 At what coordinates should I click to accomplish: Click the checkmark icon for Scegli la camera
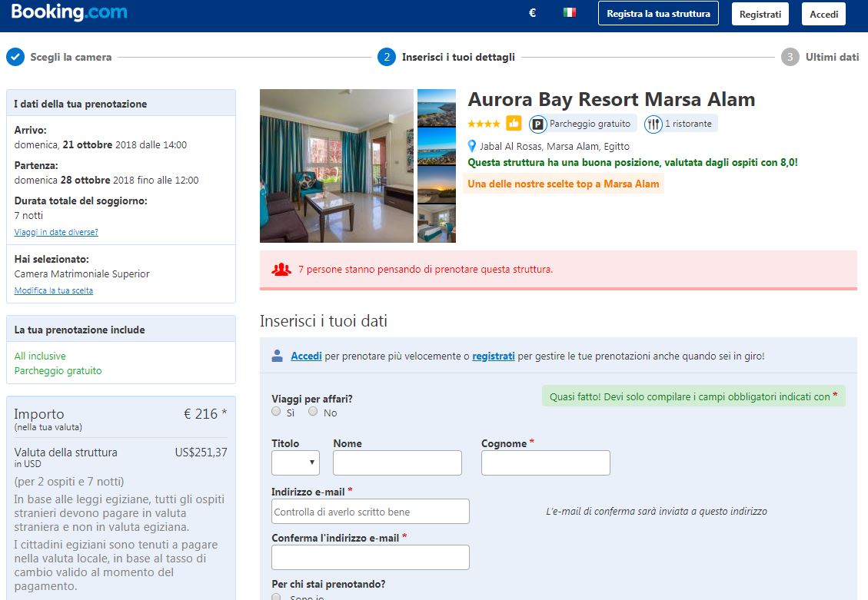15,57
